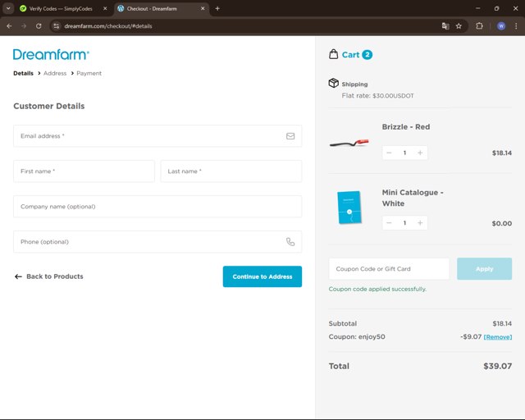Click the Flat rate: $30.00USDOT text
This screenshot has height=420, width=525.
377,96
